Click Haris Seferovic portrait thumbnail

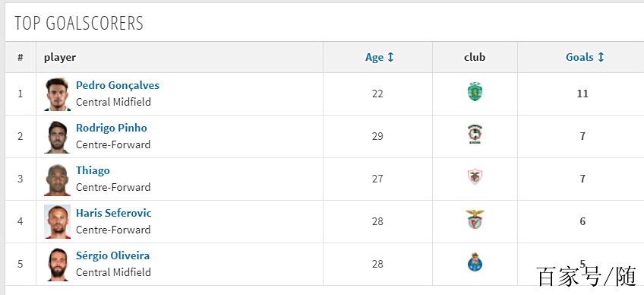pyautogui.click(x=57, y=222)
